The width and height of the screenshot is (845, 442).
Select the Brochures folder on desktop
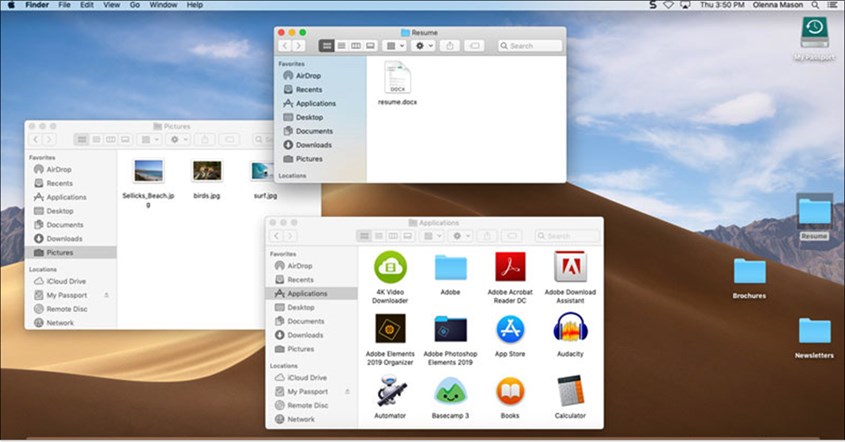[749, 271]
